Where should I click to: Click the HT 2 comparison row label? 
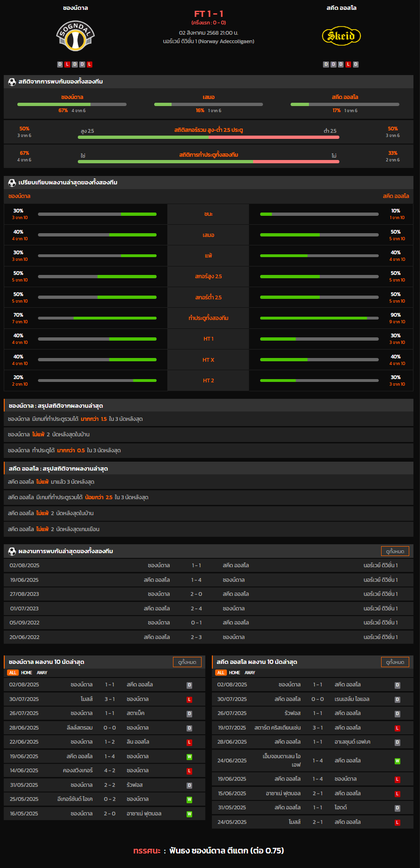point(208,381)
